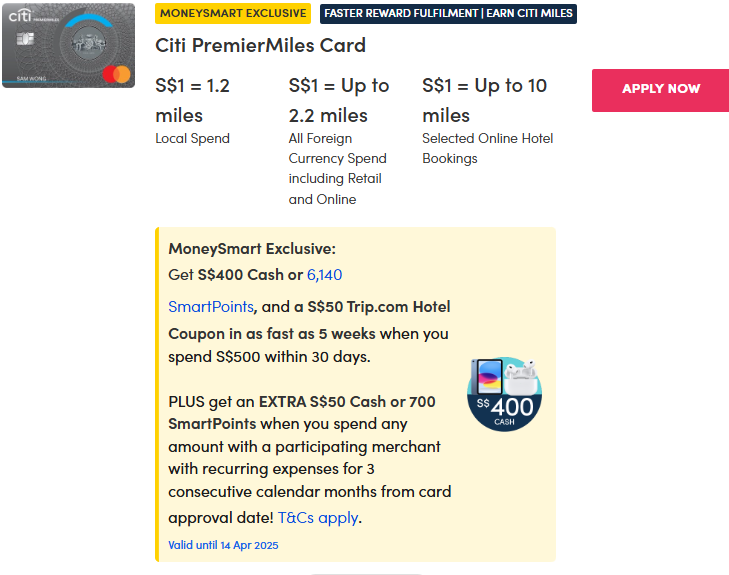Click the Faster Reward Fulfilment tag
Screen dimensions: 729x575
coord(448,13)
